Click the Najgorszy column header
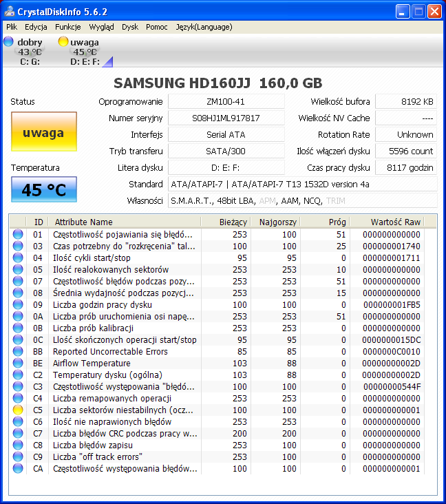The height and width of the screenshot is (504, 446). (275, 222)
